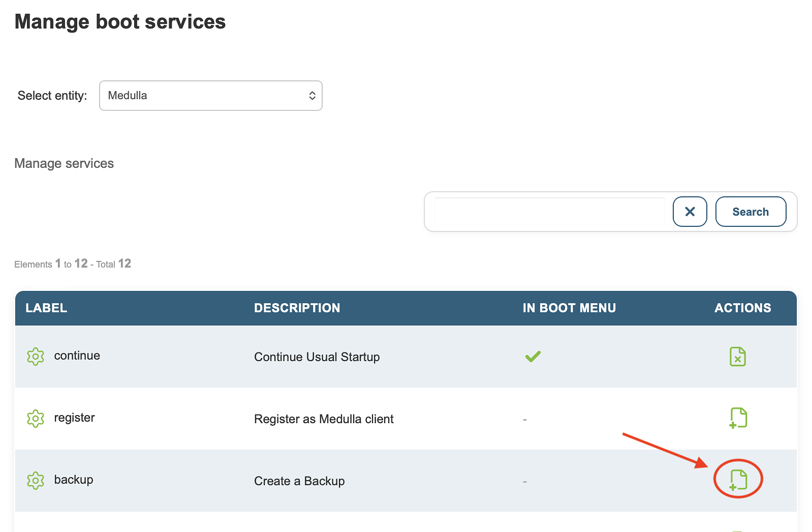Clear the search field with the X button
The image size is (812, 532).
[x=690, y=212]
